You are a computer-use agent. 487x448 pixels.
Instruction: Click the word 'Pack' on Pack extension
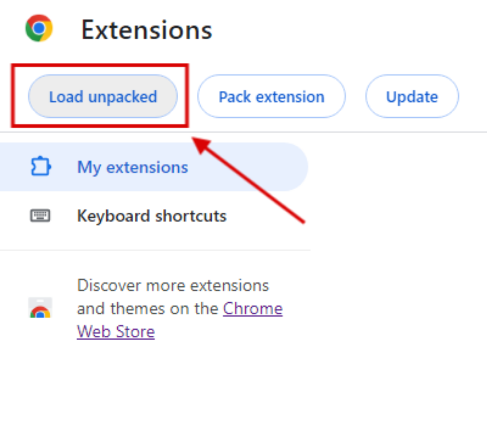click(x=234, y=97)
